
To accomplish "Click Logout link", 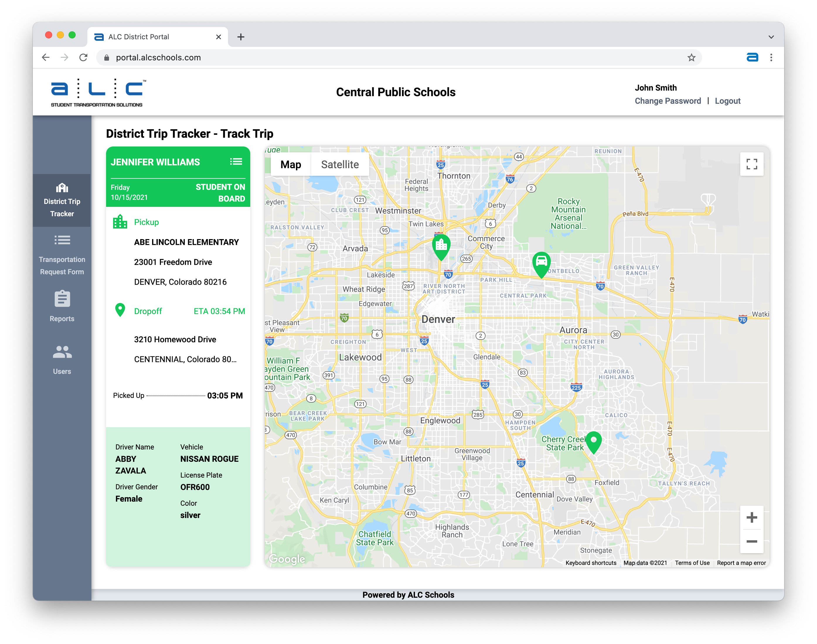I will pyautogui.click(x=729, y=101).
